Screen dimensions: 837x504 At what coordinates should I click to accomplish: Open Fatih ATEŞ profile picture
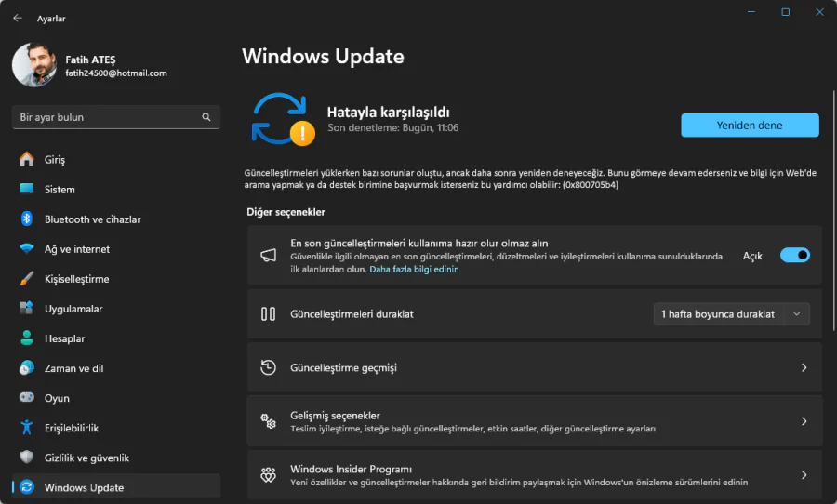pos(34,64)
